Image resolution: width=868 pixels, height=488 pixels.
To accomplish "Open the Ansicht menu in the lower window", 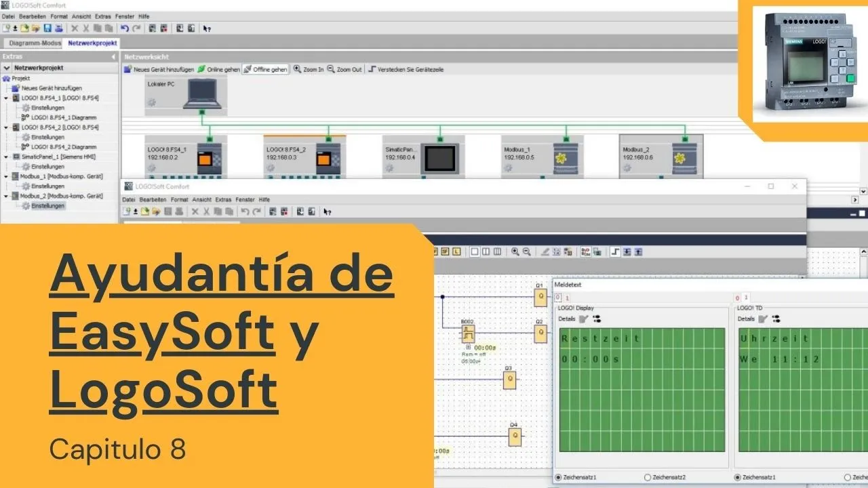I will pyautogui.click(x=202, y=200).
